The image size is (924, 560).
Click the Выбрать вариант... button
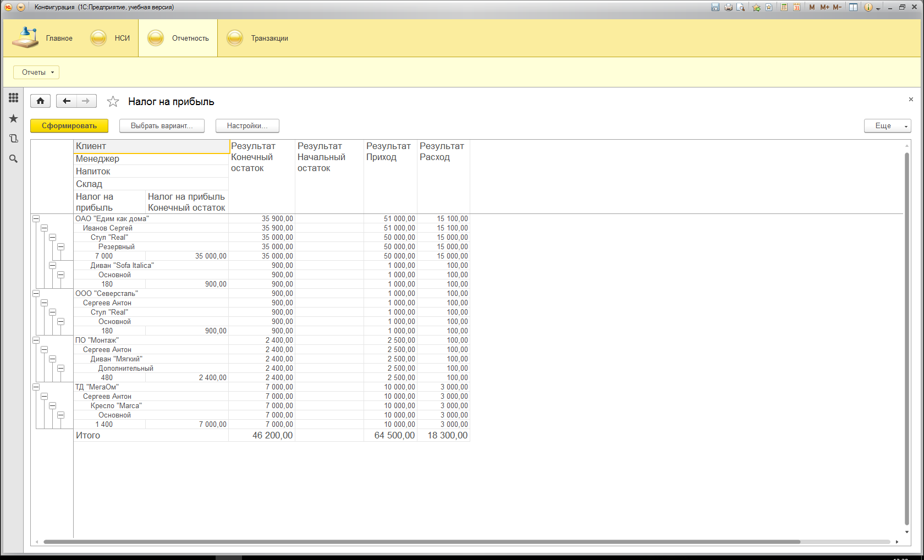[162, 126]
